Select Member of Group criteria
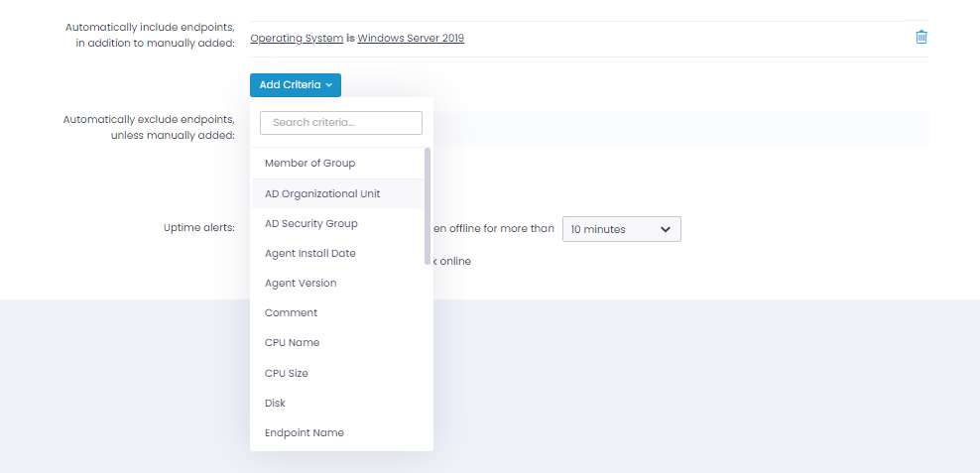The width and height of the screenshot is (980, 473). [309, 163]
